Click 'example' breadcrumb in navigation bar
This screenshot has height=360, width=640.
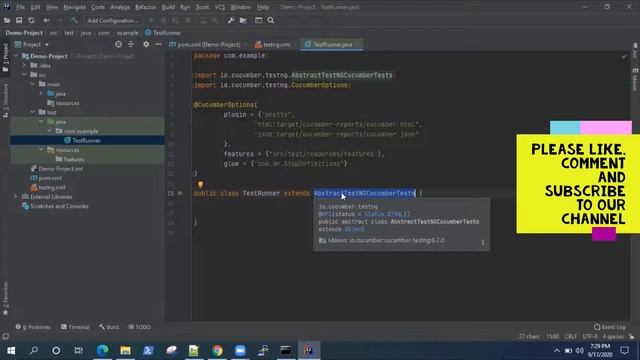(x=127, y=33)
